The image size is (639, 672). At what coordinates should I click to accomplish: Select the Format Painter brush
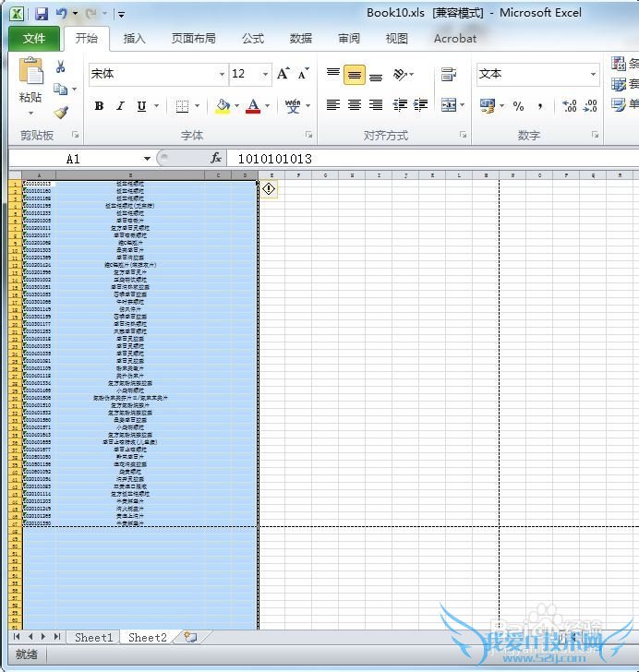(61, 113)
